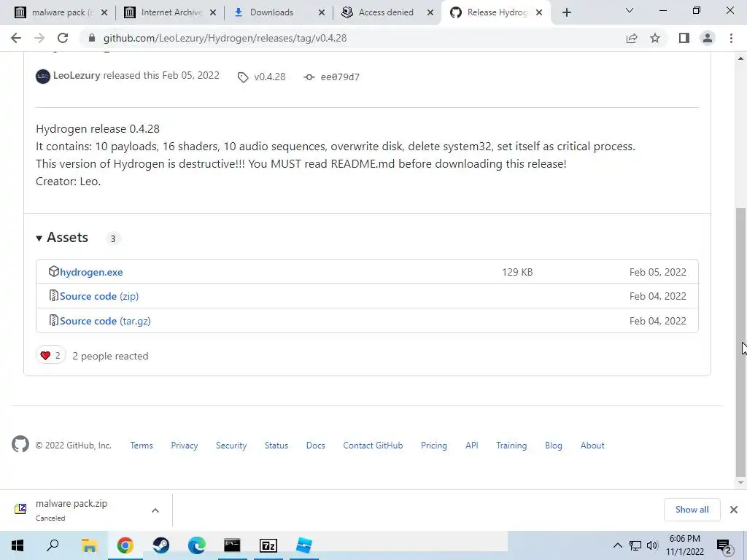This screenshot has width=747, height=560.
Task: Reload the GitHub release page
Action: (x=63, y=38)
